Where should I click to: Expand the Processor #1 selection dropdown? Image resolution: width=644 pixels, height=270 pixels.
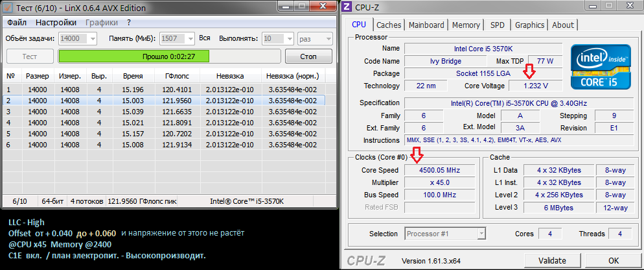481,234
